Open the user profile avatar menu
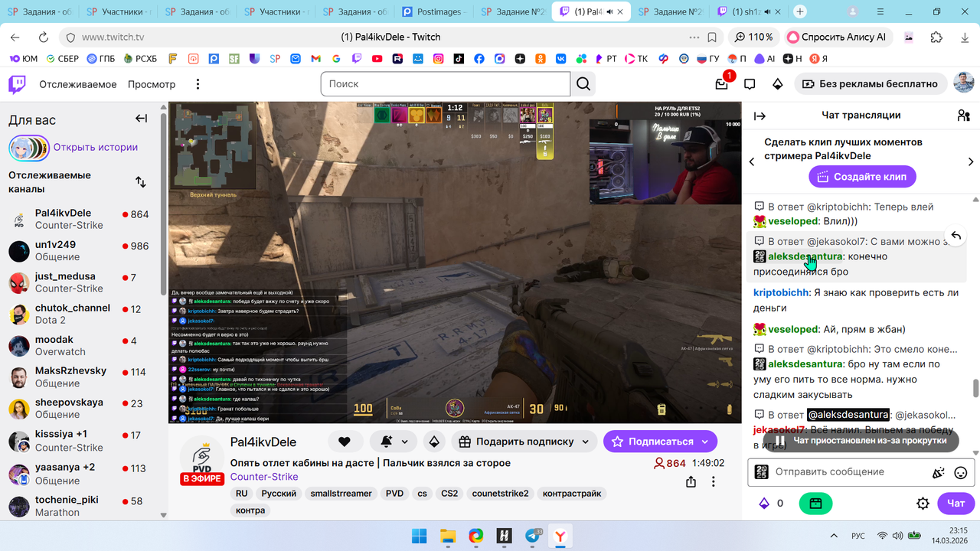The height and width of the screenshot is (551, 980). pos(964,83)
